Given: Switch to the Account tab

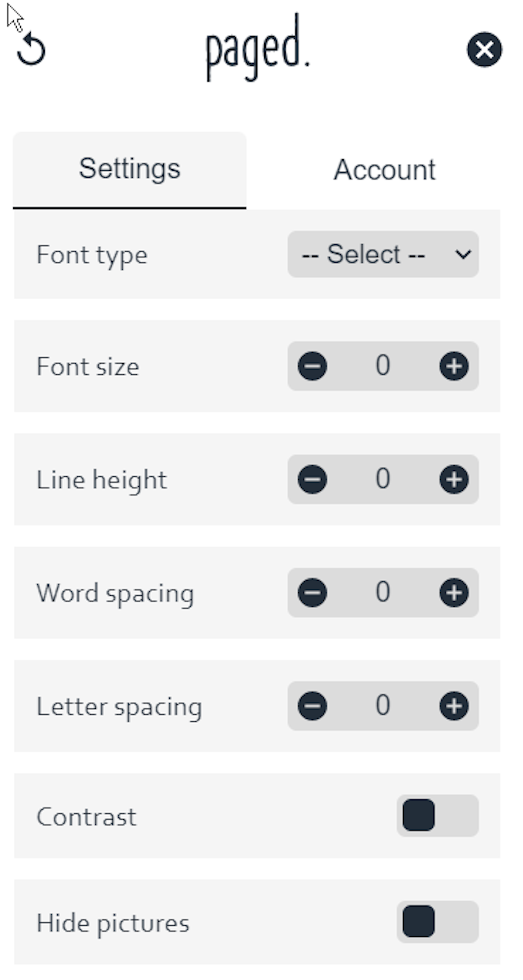Looking at the screenshot, I should (384, 170).
